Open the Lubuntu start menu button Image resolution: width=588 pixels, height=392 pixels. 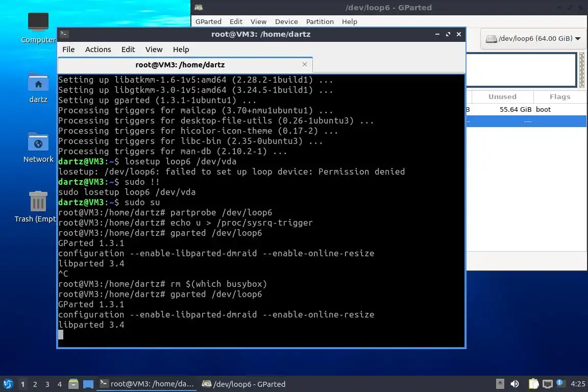8,384
